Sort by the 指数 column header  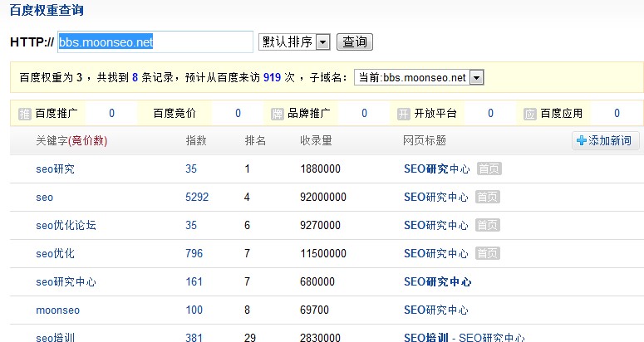196,141
